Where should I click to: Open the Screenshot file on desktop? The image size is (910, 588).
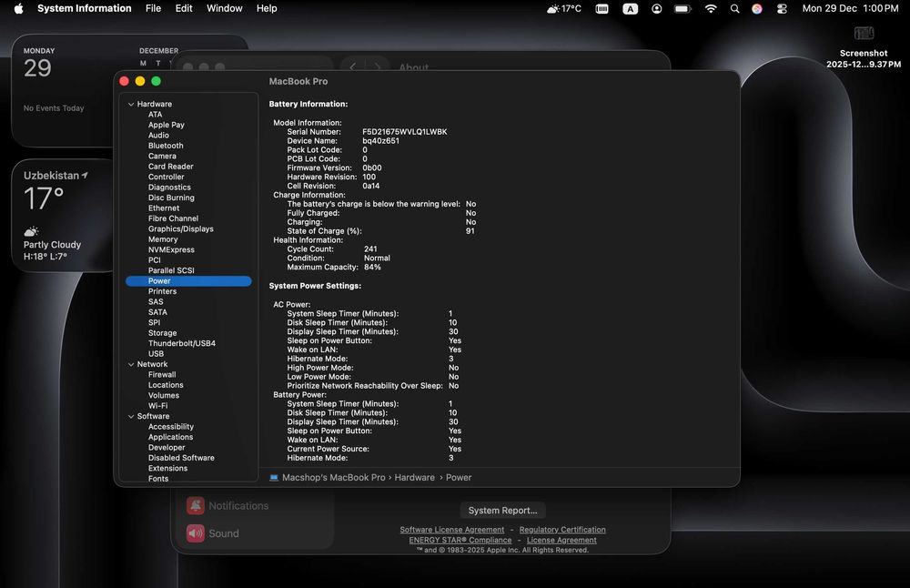click(x=864, y=47)
